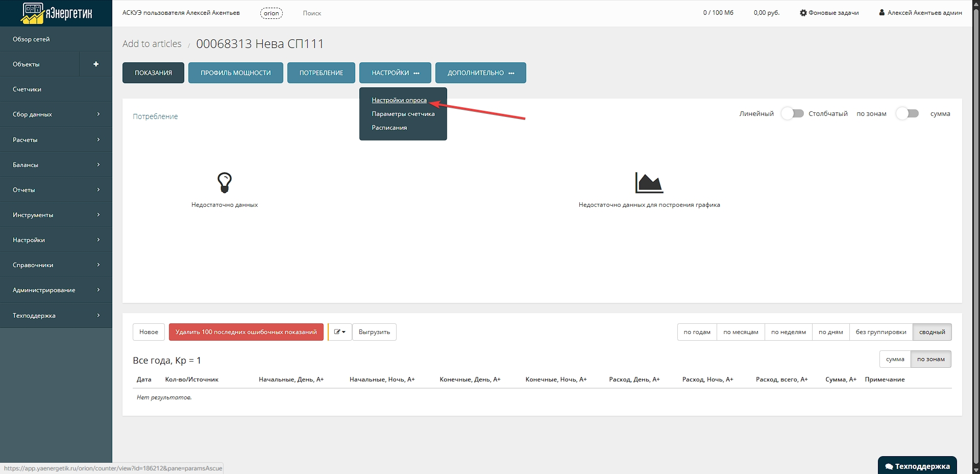Toggle Линейный/Столбчатый chart switch
This screenshot has height=474, width=980.
(x=792, y=113)
